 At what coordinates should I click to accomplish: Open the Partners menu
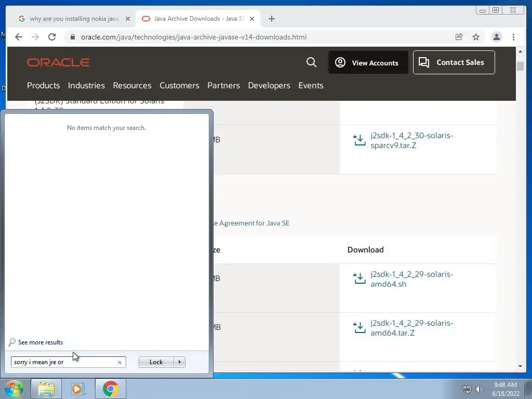[x=223, y=86]
